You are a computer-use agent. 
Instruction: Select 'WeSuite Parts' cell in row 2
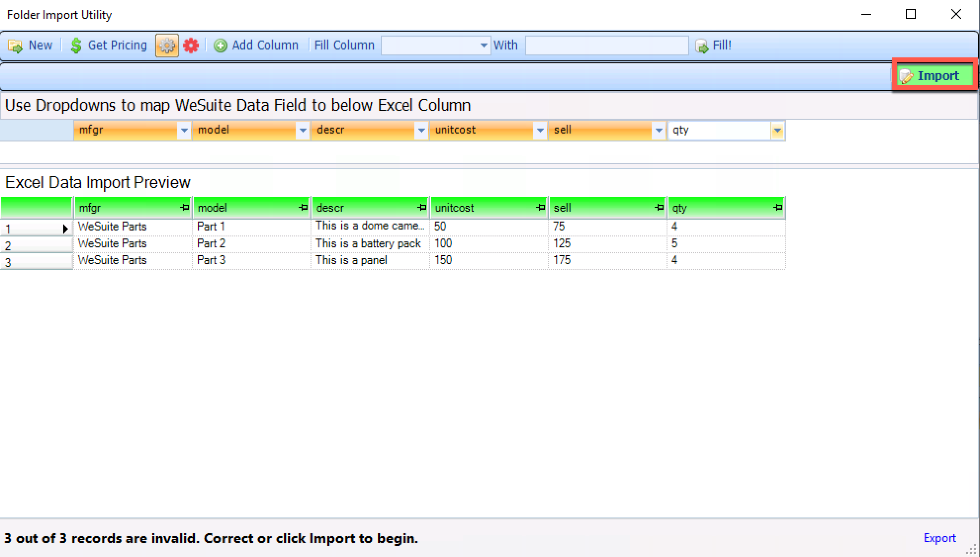[133, 244]
